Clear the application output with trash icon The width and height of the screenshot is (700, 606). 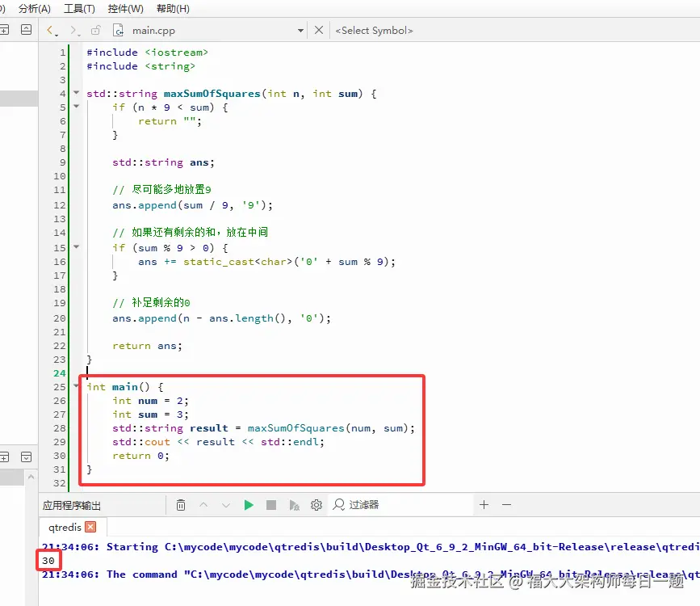click(x=181, y=505)
